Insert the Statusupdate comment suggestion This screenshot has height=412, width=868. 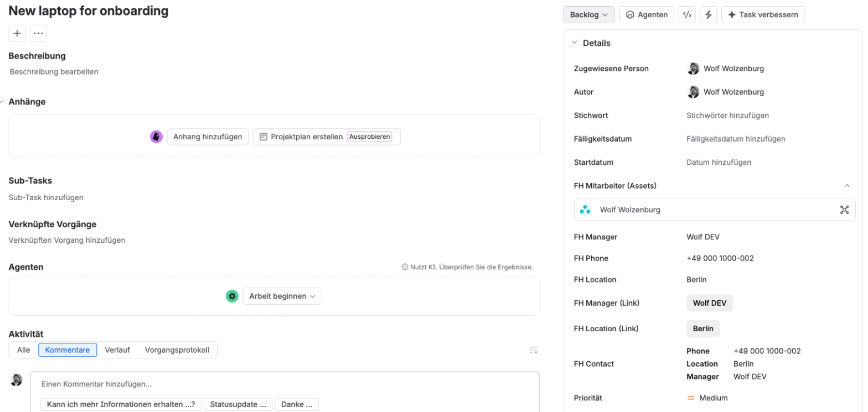[238, 404]
